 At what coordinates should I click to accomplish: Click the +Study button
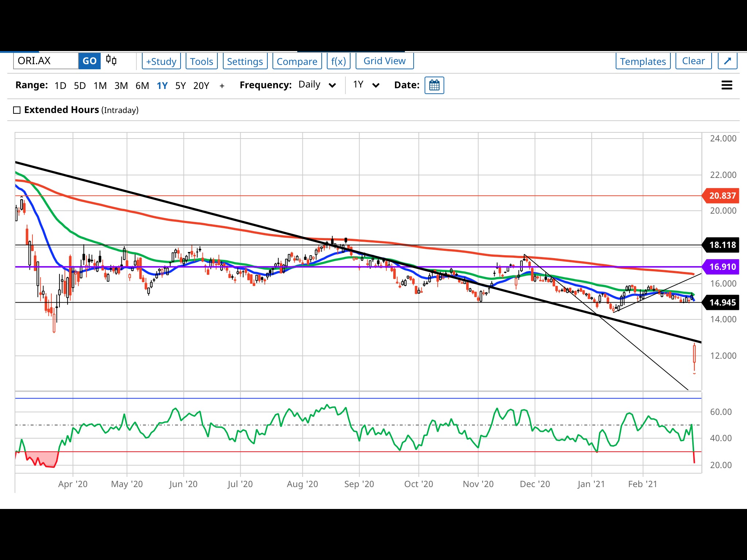161,61
